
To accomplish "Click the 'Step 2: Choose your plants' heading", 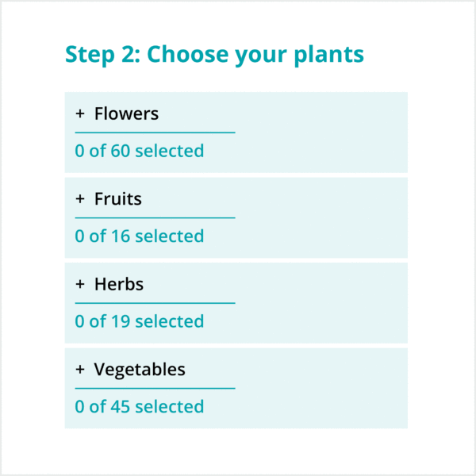I will pyautogui.click(x=214, y=54).
